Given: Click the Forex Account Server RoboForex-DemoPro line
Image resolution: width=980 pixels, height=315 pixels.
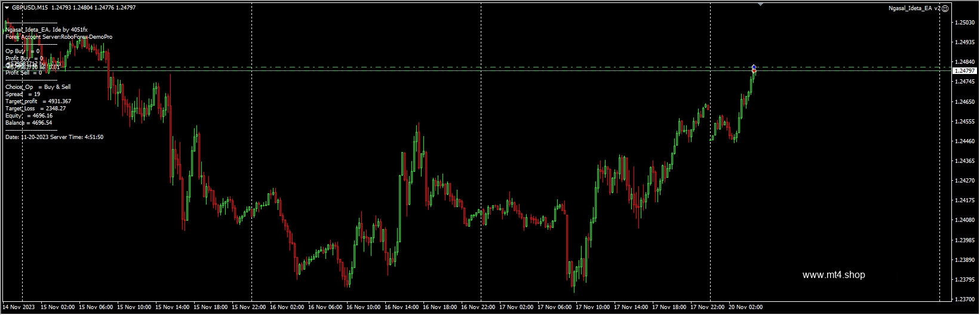Looking at the screenshot, I should coord(59,37).
